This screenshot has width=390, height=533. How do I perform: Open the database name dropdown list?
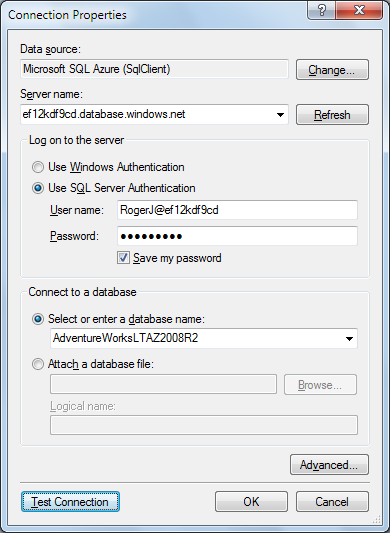[349, 339]
